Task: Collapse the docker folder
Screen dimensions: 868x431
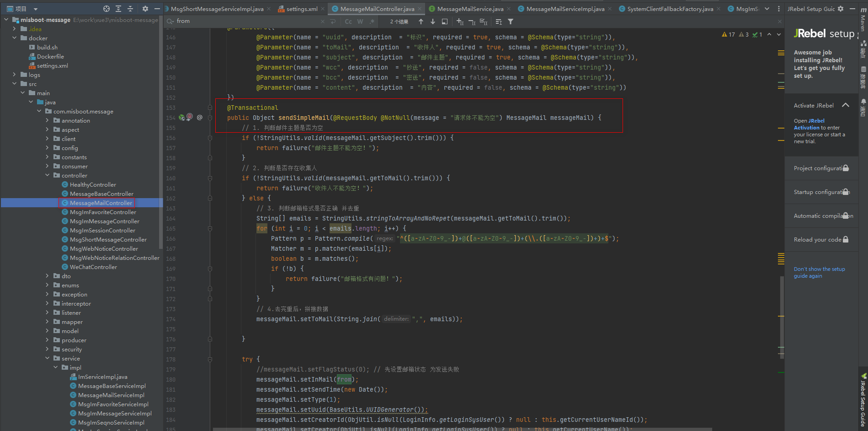Action: (x=14, y=38)
